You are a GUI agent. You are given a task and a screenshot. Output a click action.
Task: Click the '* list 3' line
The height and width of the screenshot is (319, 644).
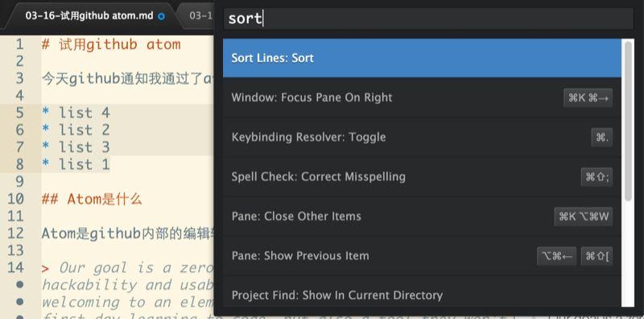[76, 147]
